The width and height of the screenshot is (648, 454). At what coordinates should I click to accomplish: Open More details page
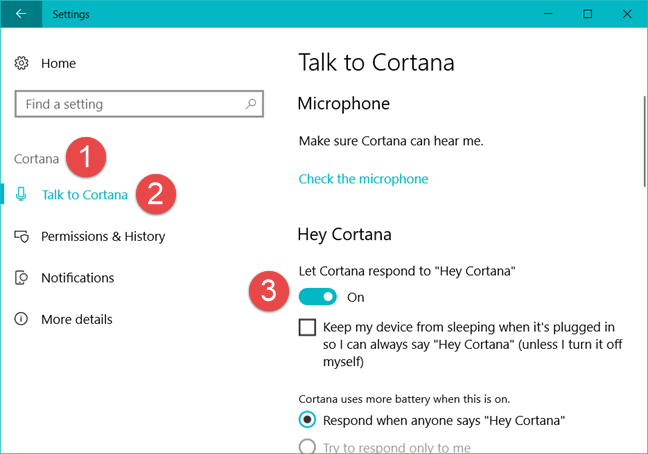[77, 320]
